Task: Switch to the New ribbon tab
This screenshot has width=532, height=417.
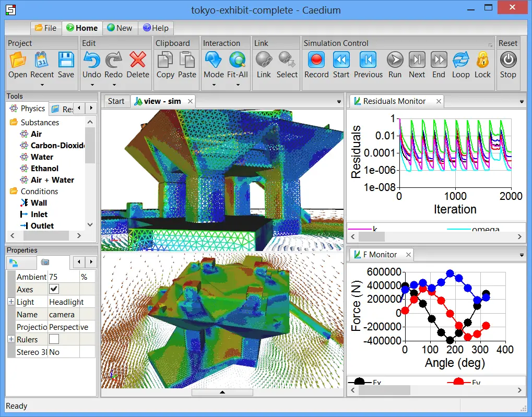Action: pos(119,28)
